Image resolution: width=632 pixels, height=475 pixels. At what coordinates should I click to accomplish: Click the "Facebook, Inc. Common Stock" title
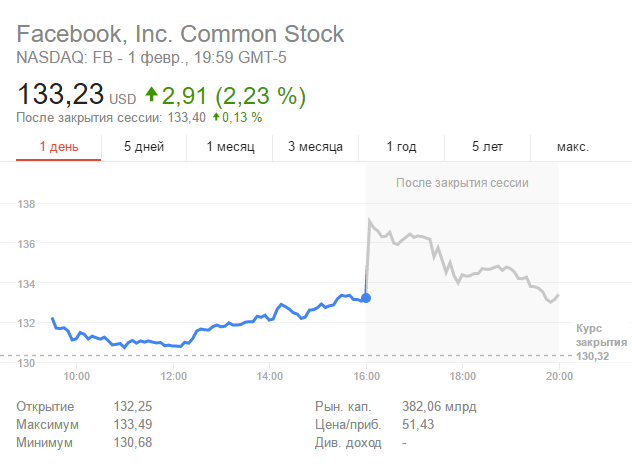tap(180, 34)
